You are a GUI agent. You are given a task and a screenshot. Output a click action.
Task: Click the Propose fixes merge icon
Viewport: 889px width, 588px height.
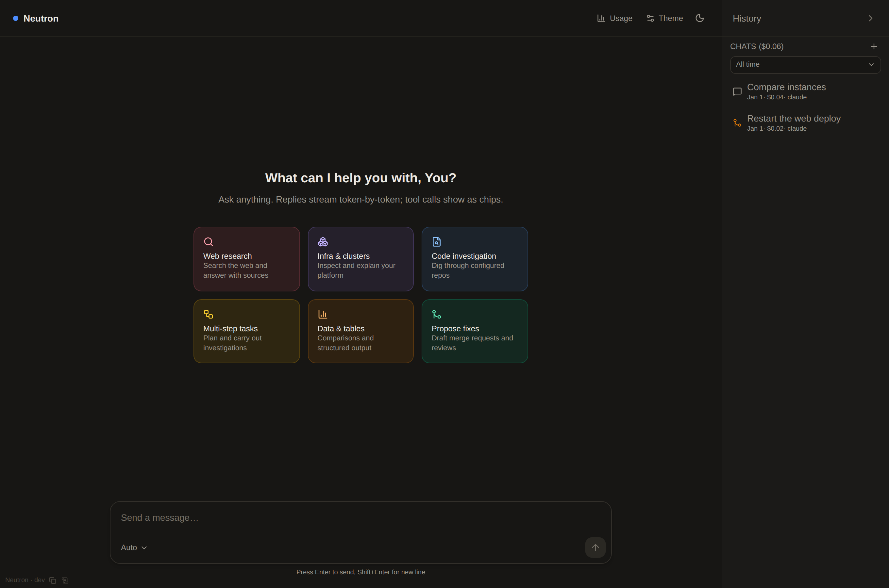(x=436, y=314)
